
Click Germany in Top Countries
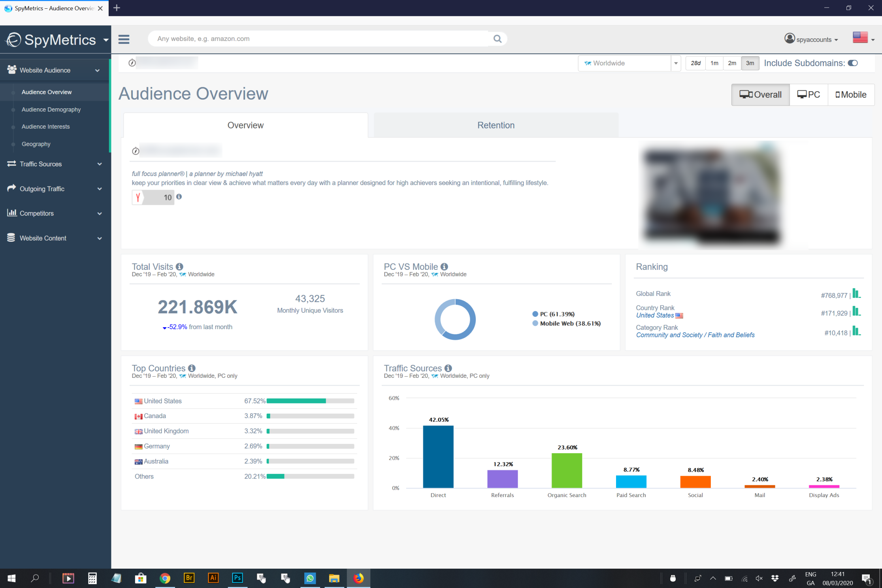[156, 446]
